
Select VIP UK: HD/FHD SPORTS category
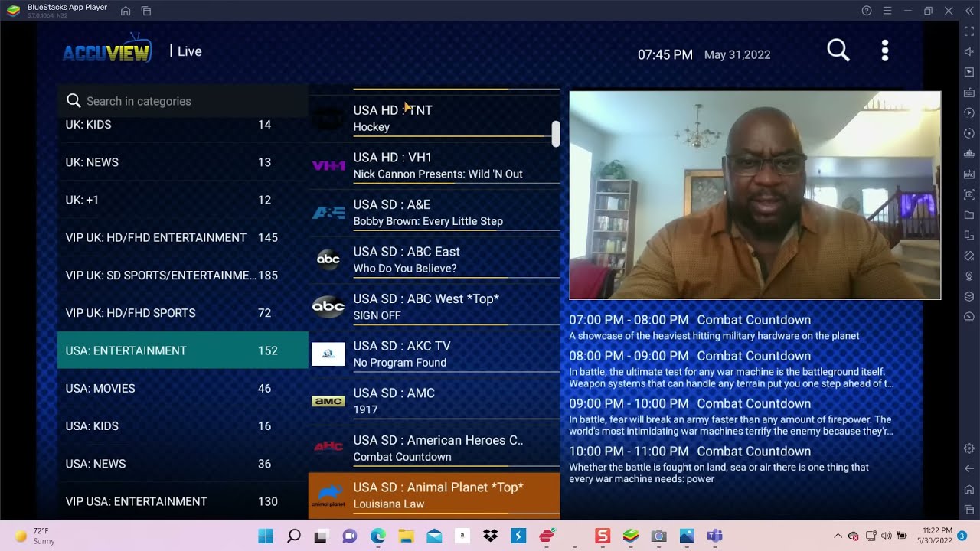(182, 313)
